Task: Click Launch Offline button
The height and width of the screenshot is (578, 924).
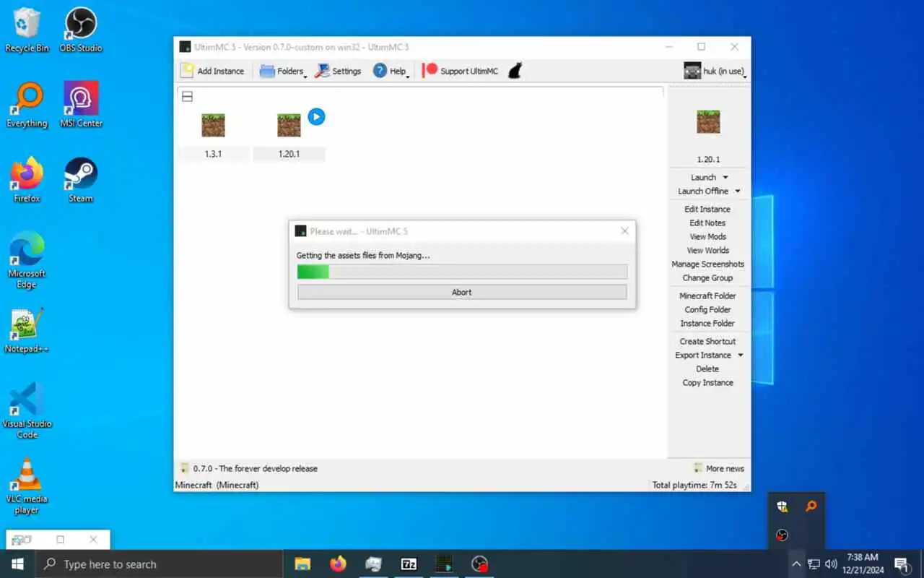Action: tap(702, 191)
